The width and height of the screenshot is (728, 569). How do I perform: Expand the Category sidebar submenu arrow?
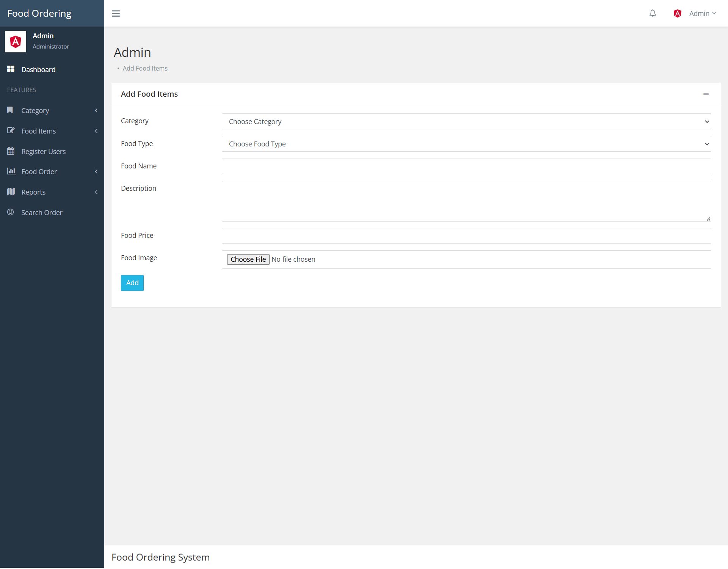click(96, 110)
